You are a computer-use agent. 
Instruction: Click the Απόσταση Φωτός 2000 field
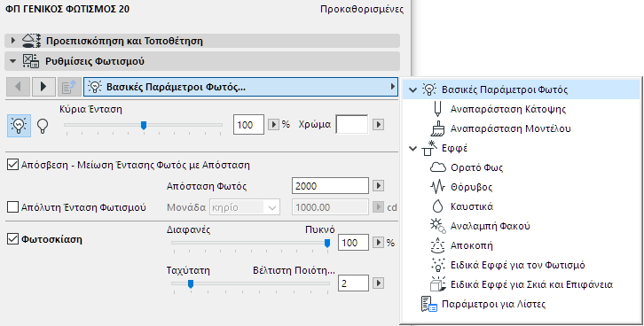[x=330, y=186]
